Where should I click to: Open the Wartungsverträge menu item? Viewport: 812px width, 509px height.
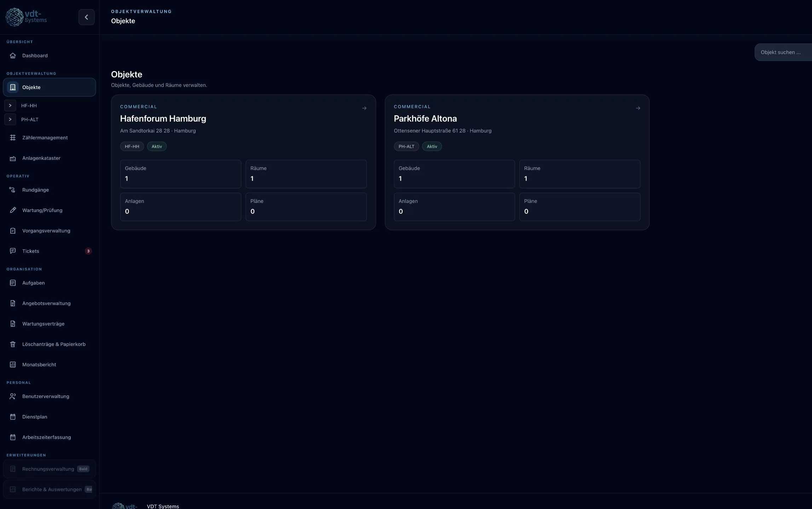(49, 324)
